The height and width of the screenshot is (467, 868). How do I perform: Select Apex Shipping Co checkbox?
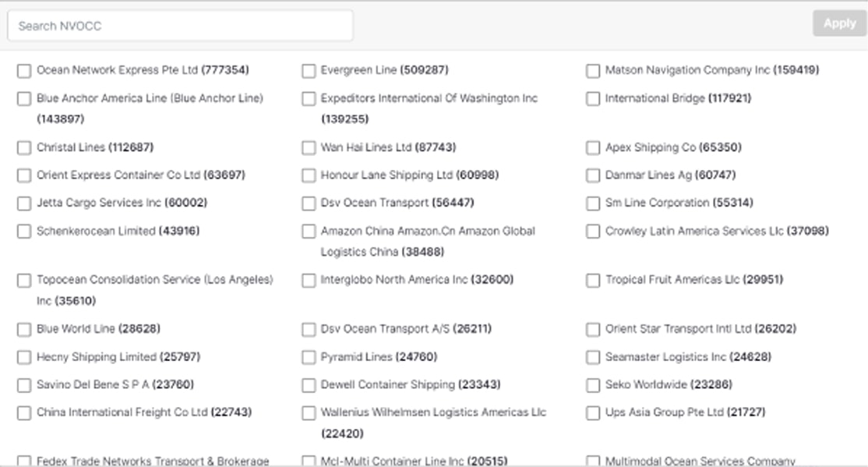click(593, 148)
